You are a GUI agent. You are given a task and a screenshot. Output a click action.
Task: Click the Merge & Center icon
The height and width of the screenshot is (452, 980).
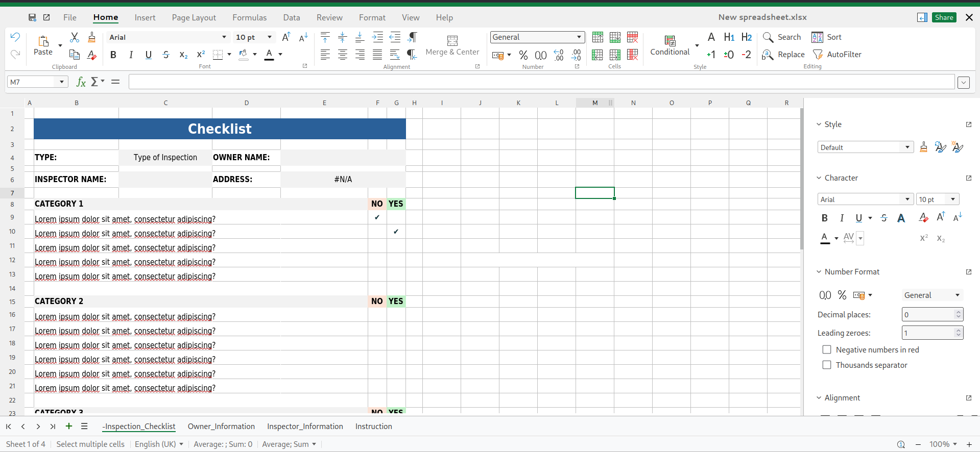coord(452,41)
